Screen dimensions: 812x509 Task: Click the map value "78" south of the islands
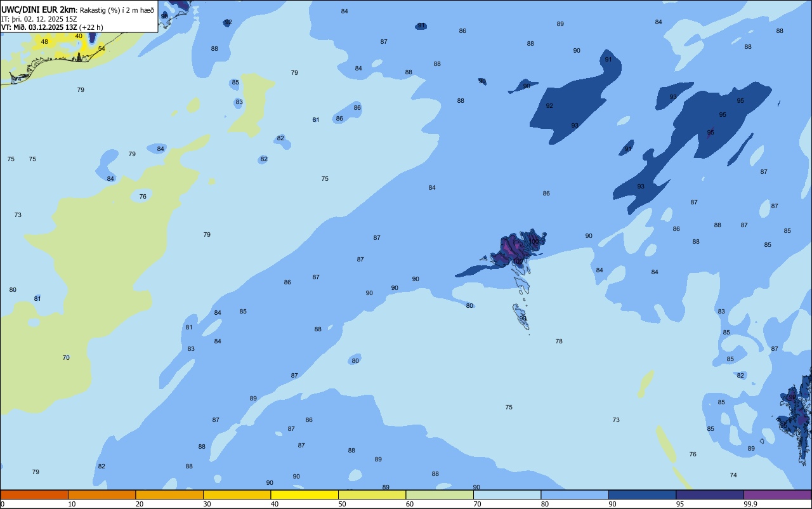click(559, 341)
